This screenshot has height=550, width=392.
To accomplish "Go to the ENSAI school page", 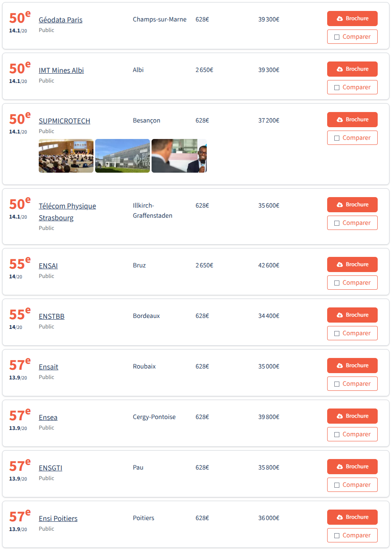I will pos(48,266).
